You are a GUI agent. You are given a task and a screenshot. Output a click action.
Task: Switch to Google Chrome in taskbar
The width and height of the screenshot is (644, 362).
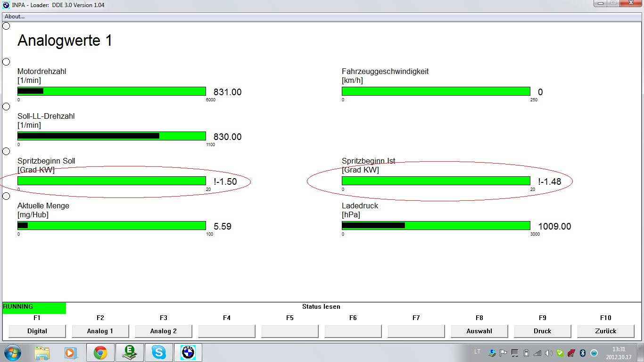[100, 352]
